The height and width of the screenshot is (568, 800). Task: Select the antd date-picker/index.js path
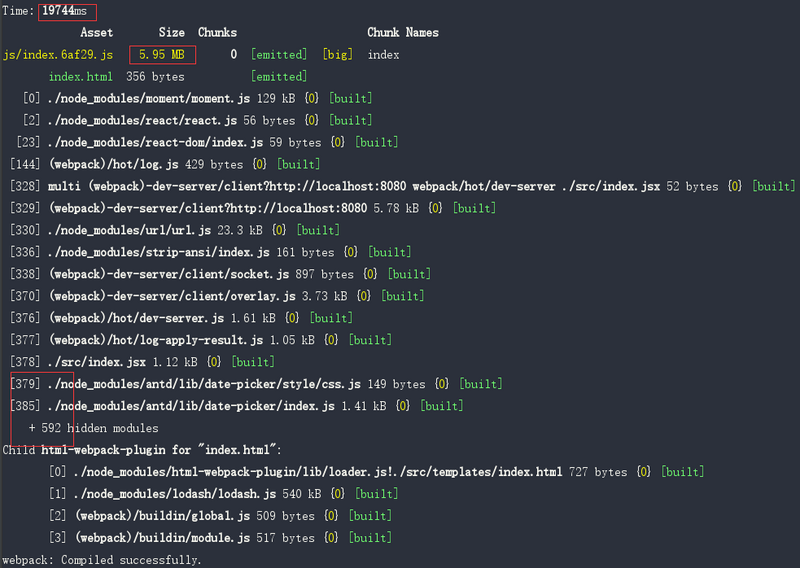(191, 406)
